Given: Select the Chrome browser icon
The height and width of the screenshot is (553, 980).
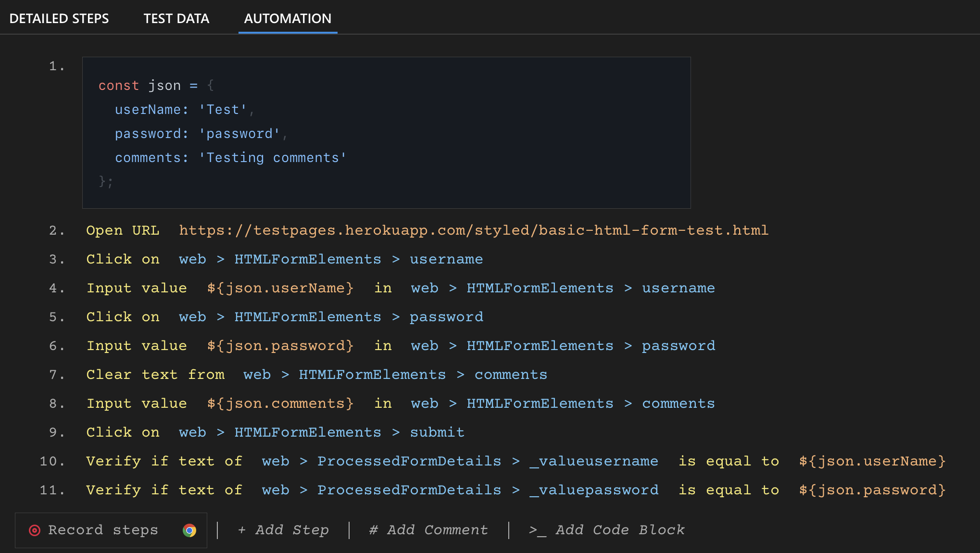Looking at the screenshot, I should (x=189, y=530).
